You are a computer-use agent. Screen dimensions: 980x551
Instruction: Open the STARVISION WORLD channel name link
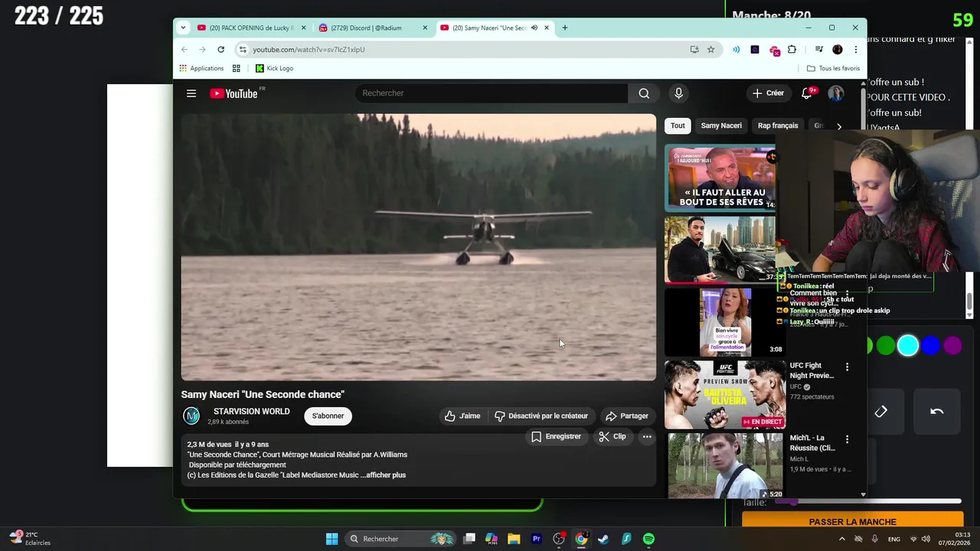(x=251, y=411)
